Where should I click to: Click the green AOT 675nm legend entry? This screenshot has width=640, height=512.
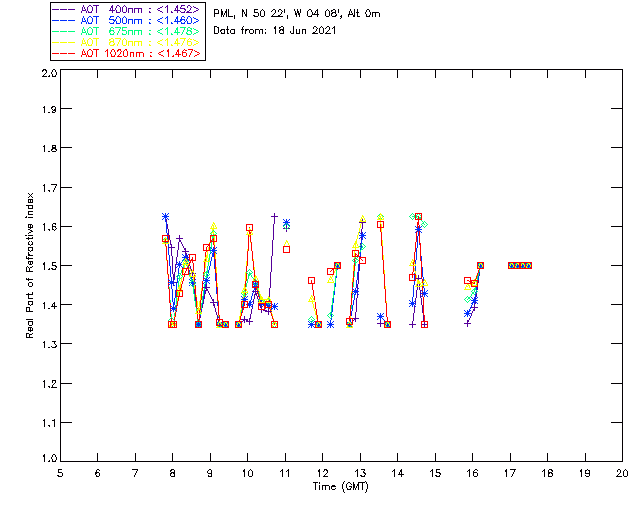point(138,31)
